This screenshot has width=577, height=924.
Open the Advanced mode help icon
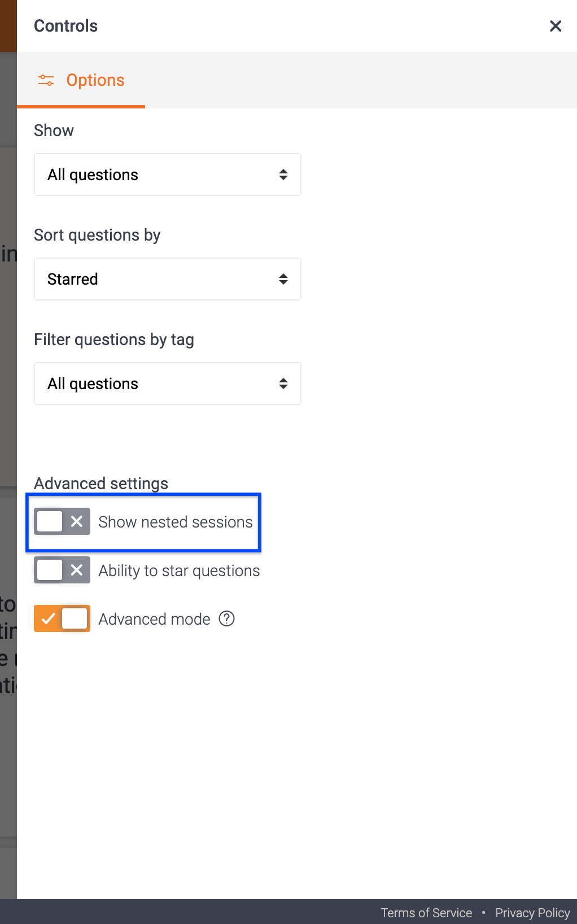[227, 619]
